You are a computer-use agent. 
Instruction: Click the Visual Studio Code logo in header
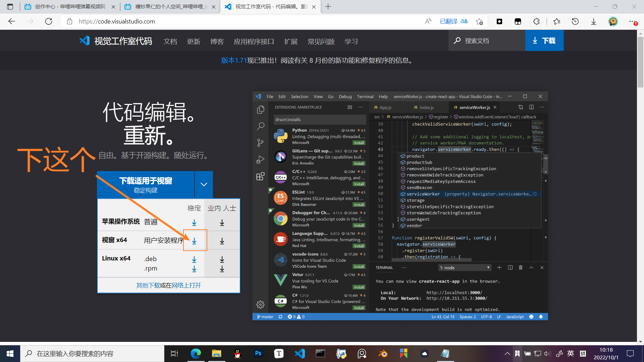[x=85, y=41]
